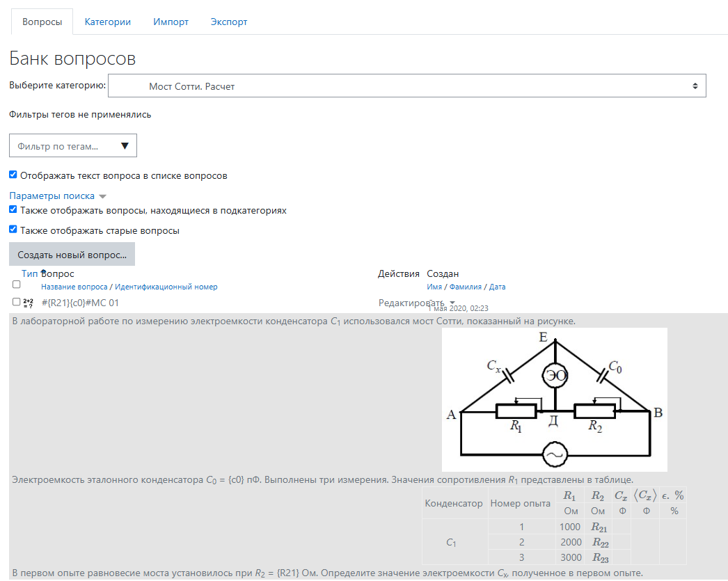The image size is (728, 581).
Task: Click the 'Конденсатор' table header cell
Action: (454, 504)
